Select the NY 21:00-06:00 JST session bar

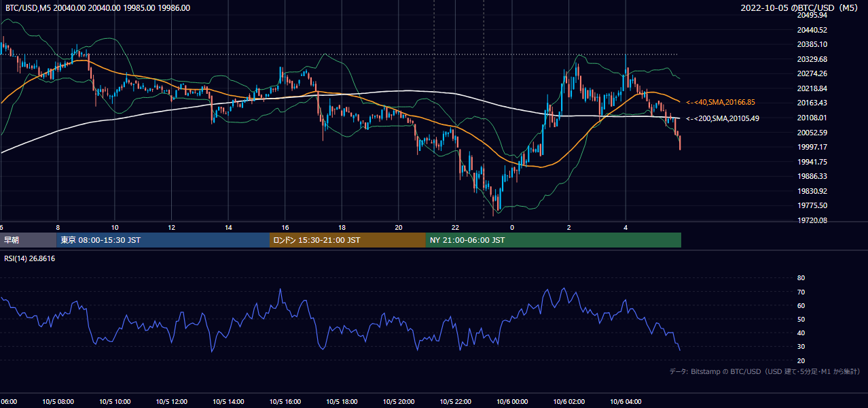click(x=554, y=240)
